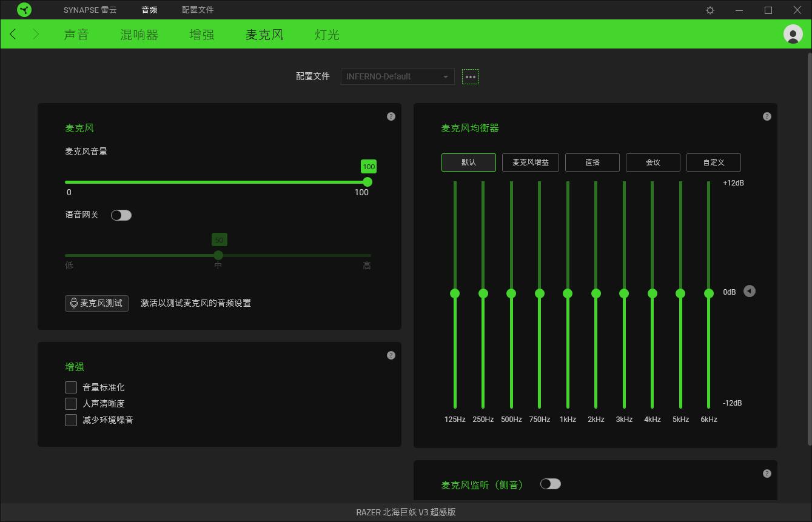Screen dimensions: 812x522
Task: Go forward with right arrow
Action: coord(36,35)
